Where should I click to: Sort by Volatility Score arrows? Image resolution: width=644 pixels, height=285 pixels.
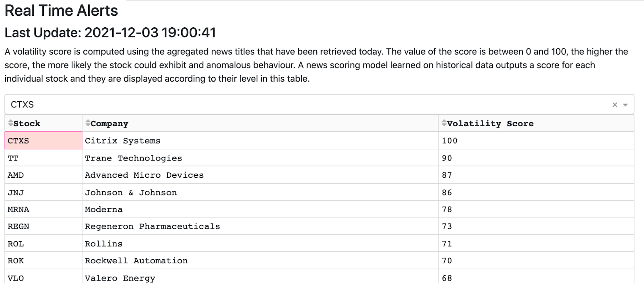click(444, 123)
